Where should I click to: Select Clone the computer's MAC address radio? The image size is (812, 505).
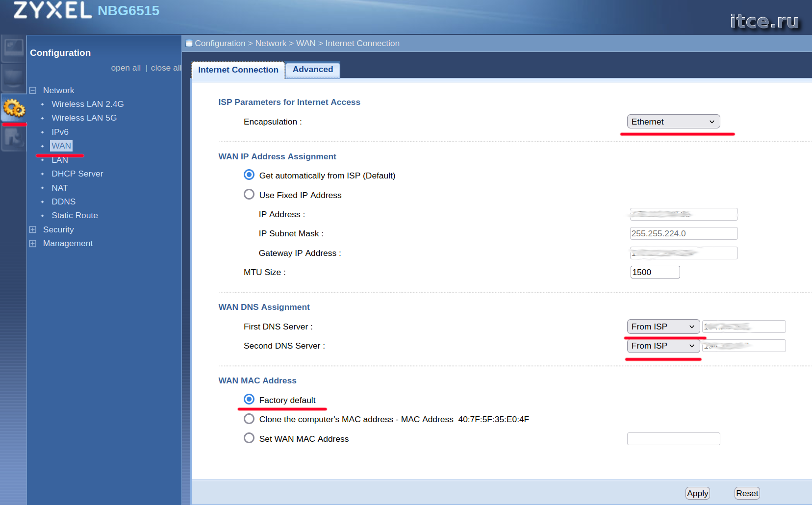249,419
